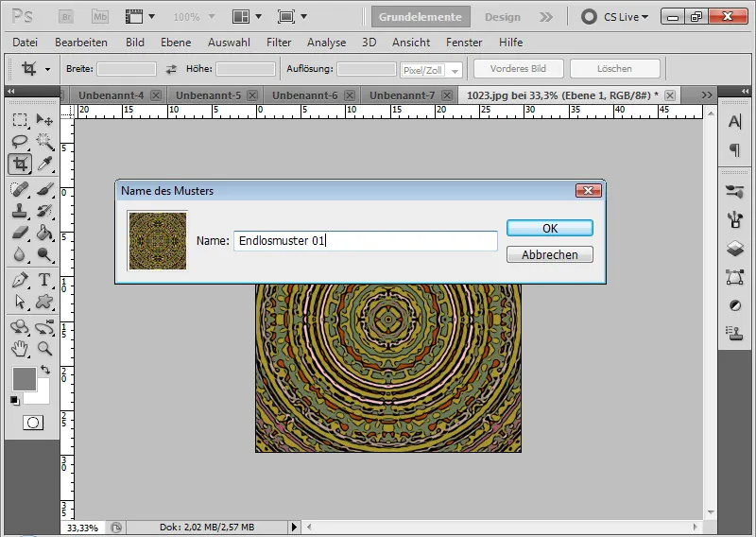
Task: Confirm pattern name with OK
Action: (550, 228)
